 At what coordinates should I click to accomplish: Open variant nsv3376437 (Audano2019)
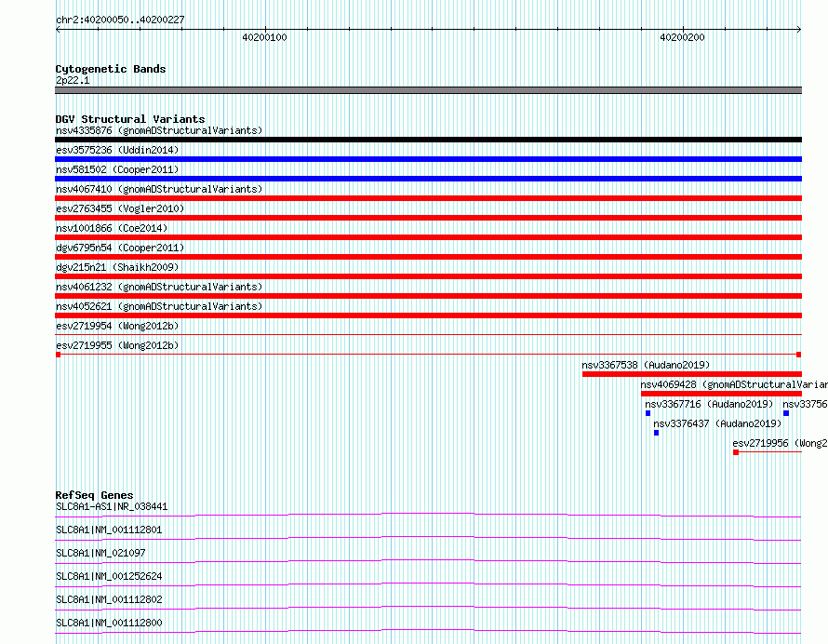pos(717,423)
